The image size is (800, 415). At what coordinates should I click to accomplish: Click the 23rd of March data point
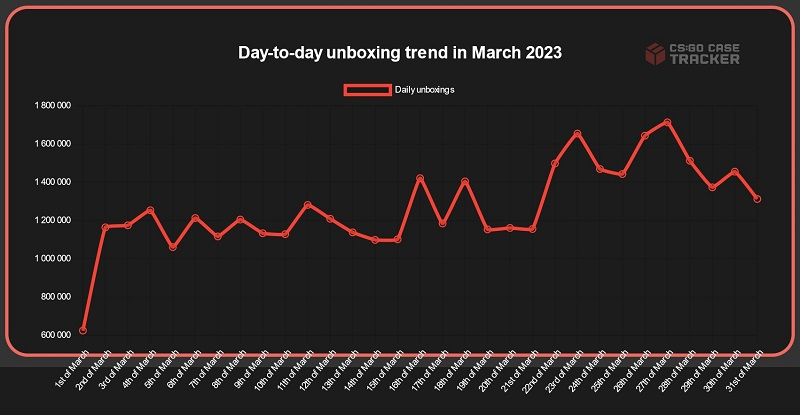tap(577, 133)
